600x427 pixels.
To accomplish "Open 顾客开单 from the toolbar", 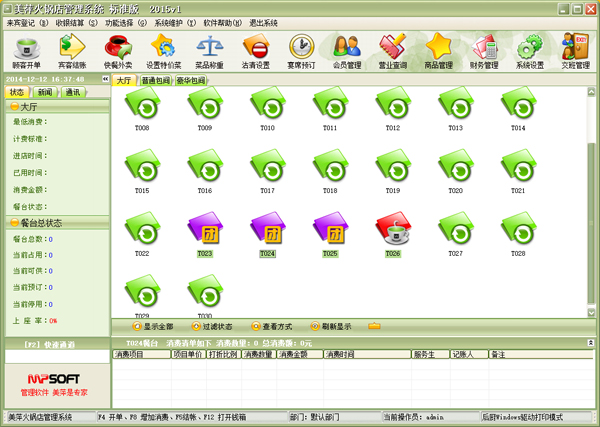I will (x=24, y=50).
